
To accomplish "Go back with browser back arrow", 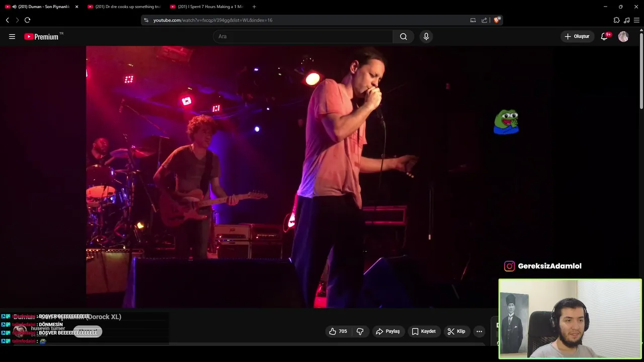I will (8, 20).
